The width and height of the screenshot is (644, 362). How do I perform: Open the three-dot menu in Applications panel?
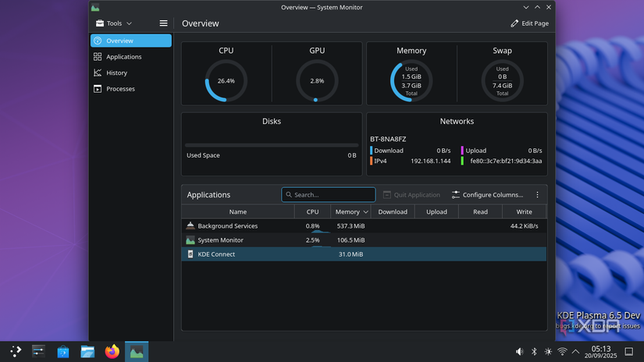click(537, 194)
